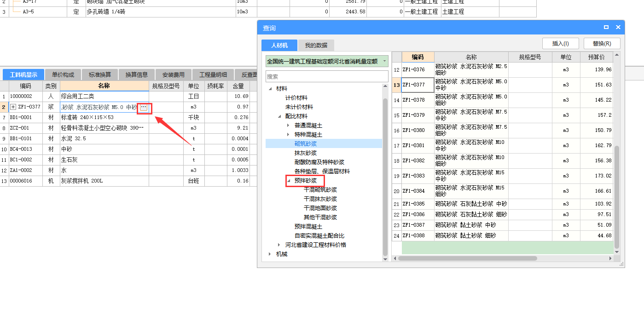Click the results table horizontal scrollbar
The image size is (644, 331).
(467, 258)
